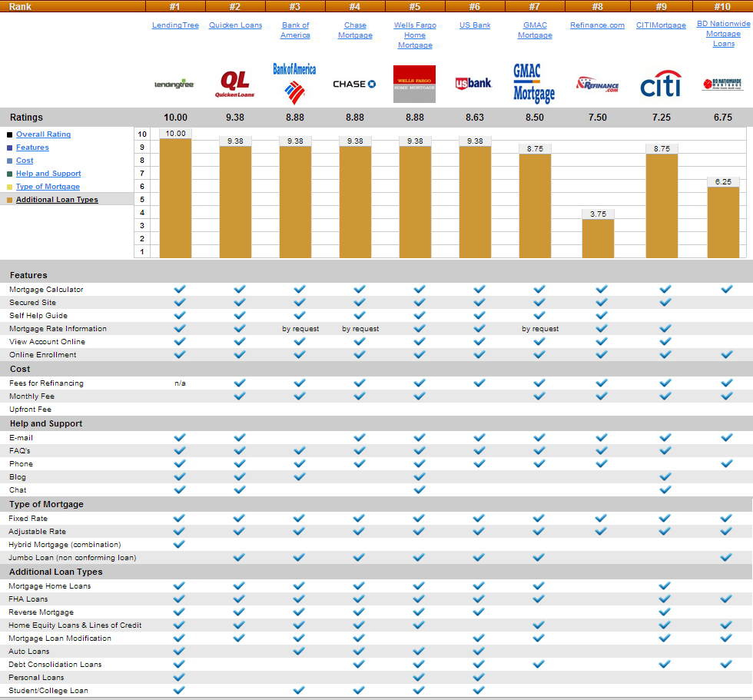The image size is (753, 700).
Task: Open the CITIMortgage link
Action: tap(661, 25)
